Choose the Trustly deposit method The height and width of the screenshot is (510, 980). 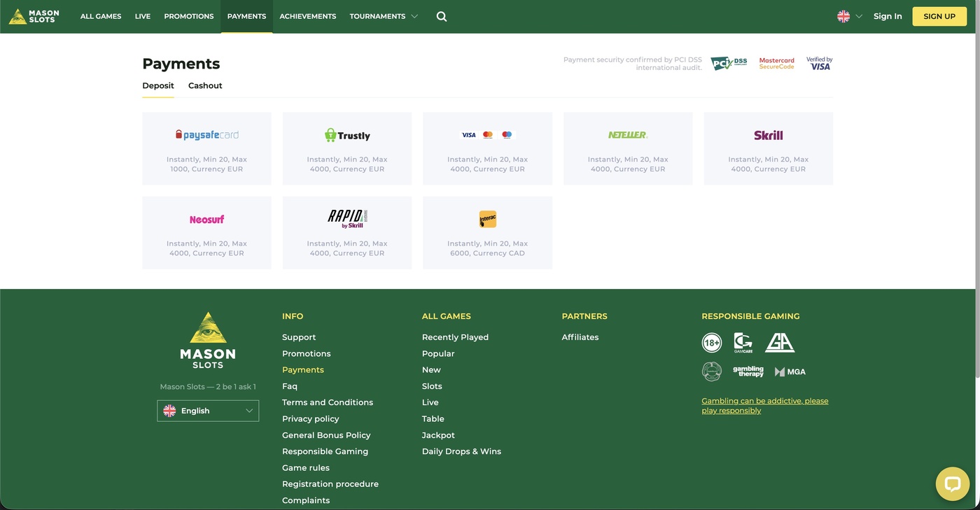pyautogui.click(x=347, y=148)
